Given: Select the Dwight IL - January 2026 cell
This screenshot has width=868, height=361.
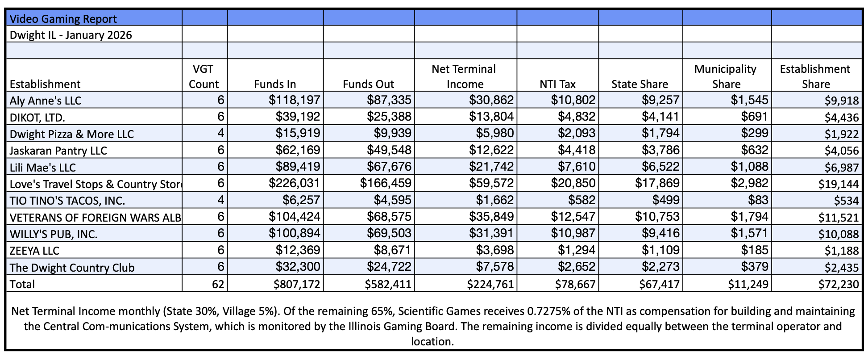Looking at the screenshot, I should click(71, 35).
